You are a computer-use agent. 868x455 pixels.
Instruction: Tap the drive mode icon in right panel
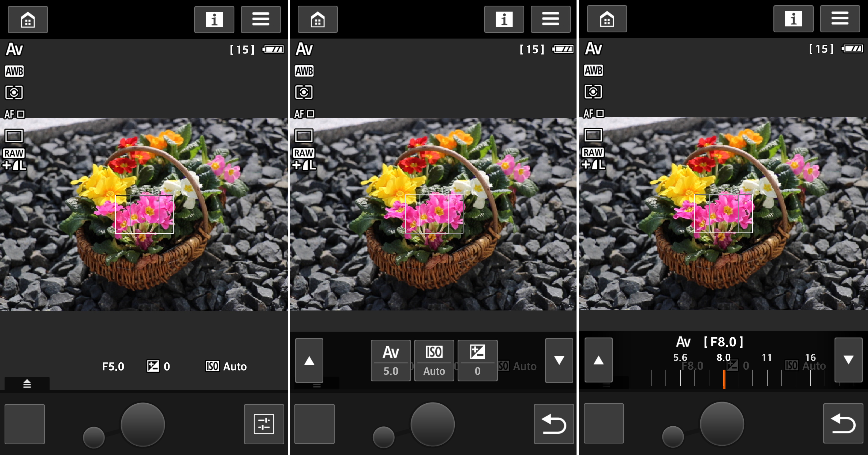(593, 135)
